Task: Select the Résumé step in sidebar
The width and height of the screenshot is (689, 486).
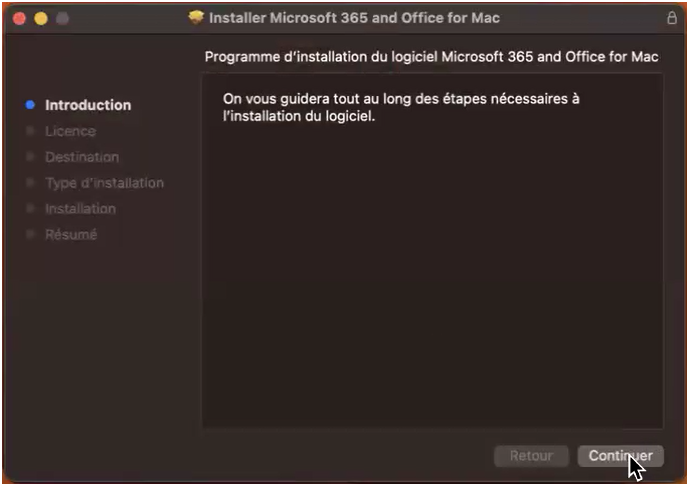Action: pyautogui.click(x=71, y=235)
